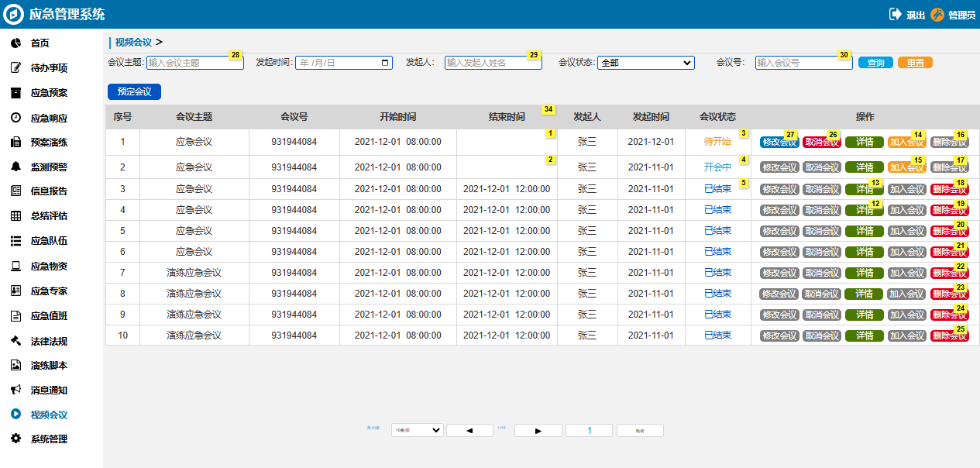Click 详情 in row 4
Viewport: 980px width, 468px height.
[x=865, y=210]
